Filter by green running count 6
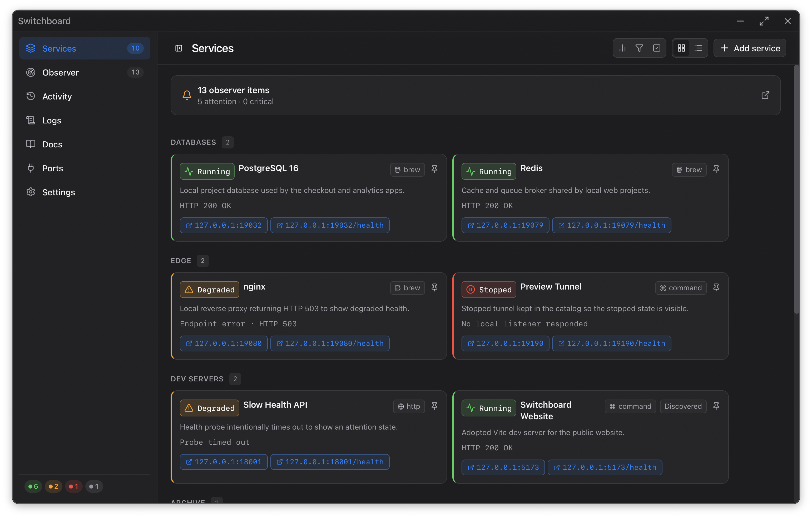This screenshot has height=518, width=812. tap(33, 486)
